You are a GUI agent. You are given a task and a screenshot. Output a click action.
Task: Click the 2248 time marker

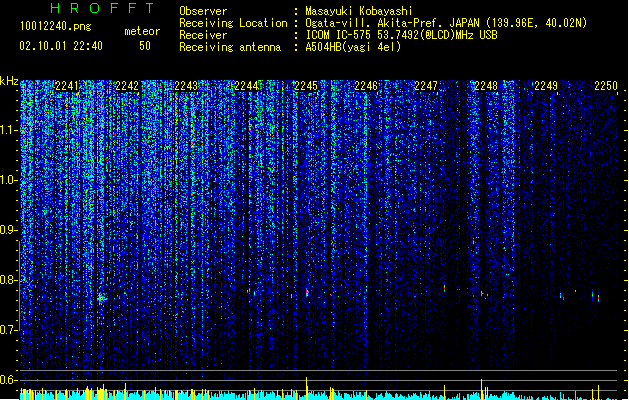pyautogui.click(x=486, y=86)
